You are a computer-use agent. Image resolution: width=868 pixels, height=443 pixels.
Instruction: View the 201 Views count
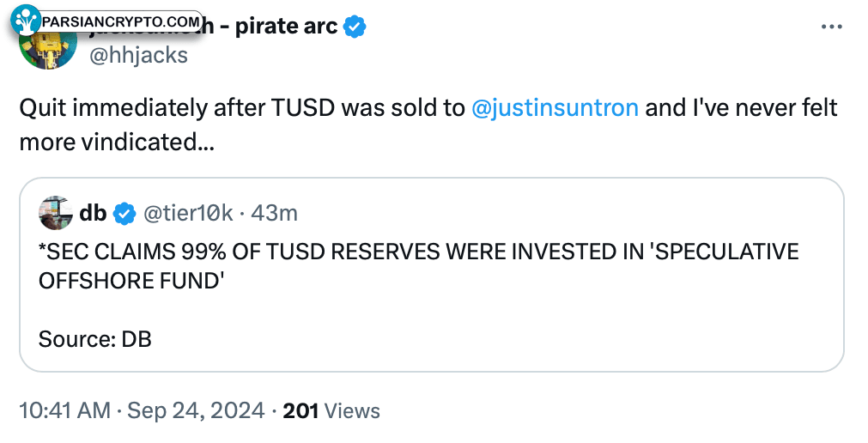click(x=331, y=411)
